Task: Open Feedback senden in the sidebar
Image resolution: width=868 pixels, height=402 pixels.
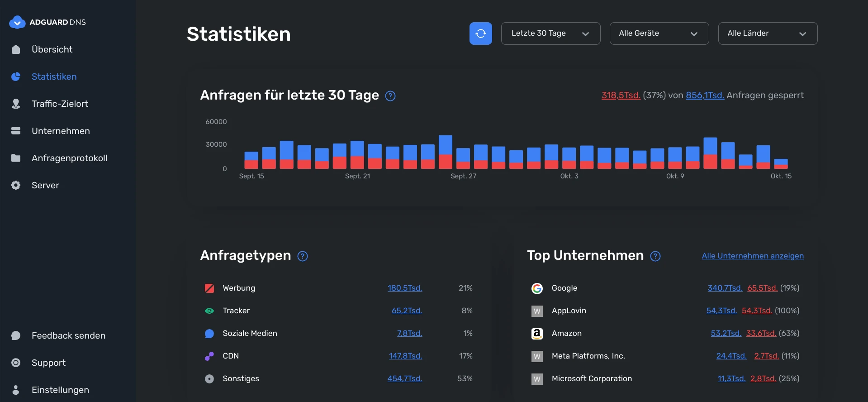Action: [68, 335]
